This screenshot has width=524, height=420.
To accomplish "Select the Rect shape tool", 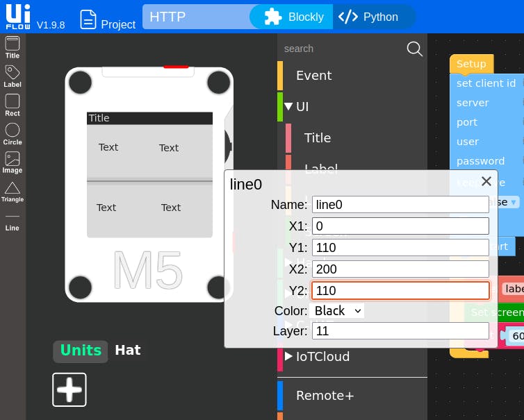I will point(13,105).
